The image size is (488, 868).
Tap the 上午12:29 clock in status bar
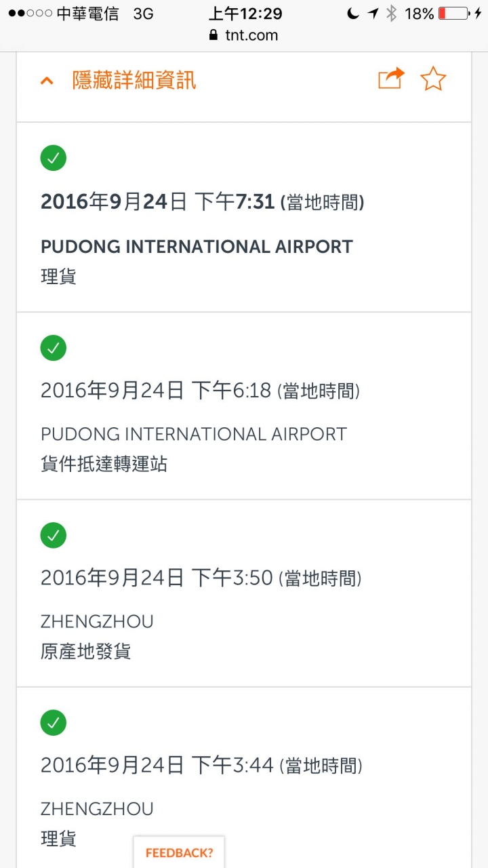(x=245, y=14)
